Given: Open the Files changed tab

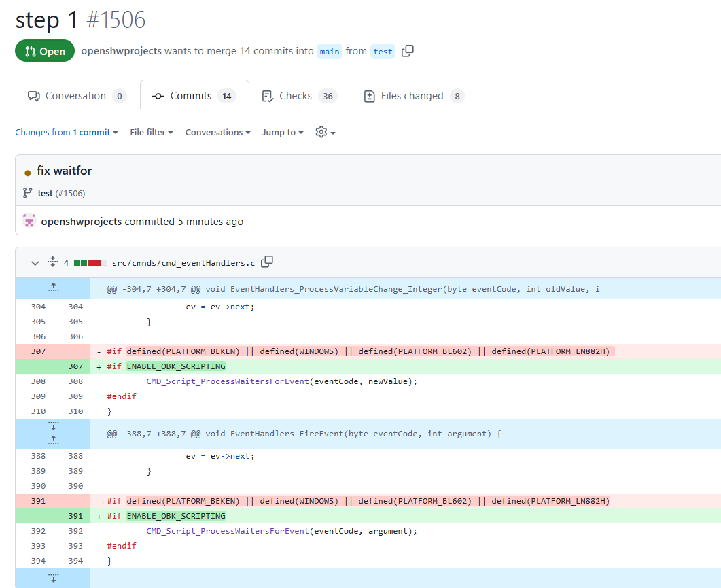Looking at the screenshot, I should 414,96.
